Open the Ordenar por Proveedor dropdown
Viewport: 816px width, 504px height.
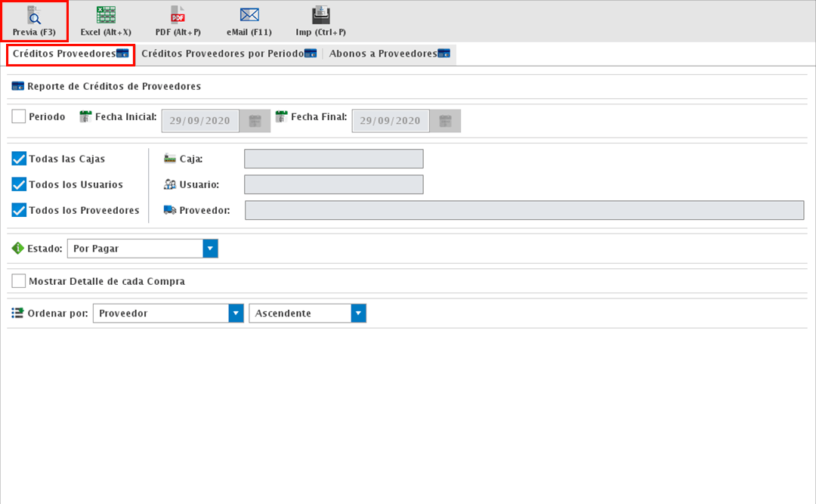pos(236,314)
